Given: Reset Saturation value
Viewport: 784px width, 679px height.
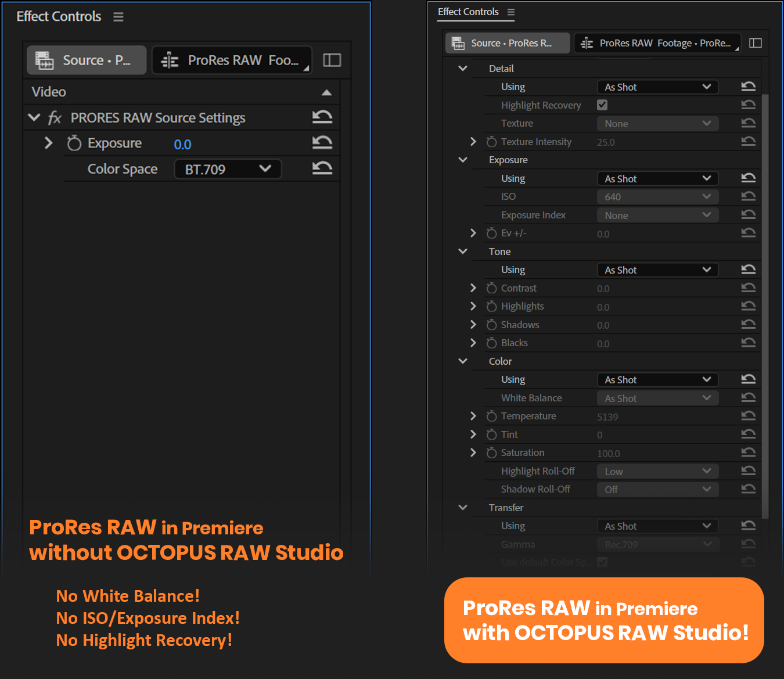Looking at the screenshot, I should 749,452.
